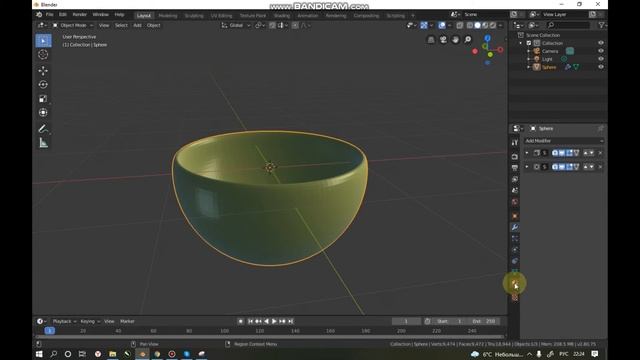Click the outliner search field
The image size is (640, 360).
pos(568,25)
